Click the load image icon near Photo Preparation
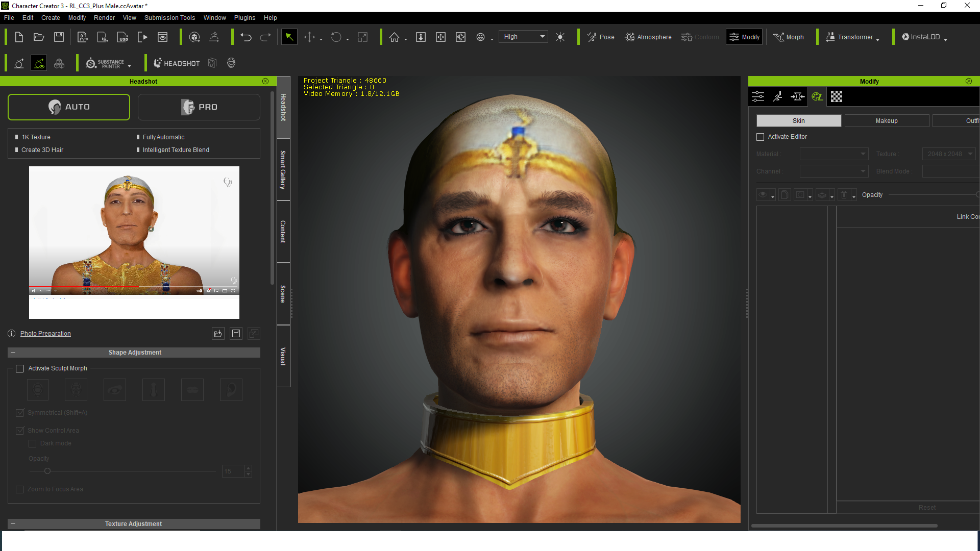The width and height of the screenshot is (980, 551). click(218, 333)
